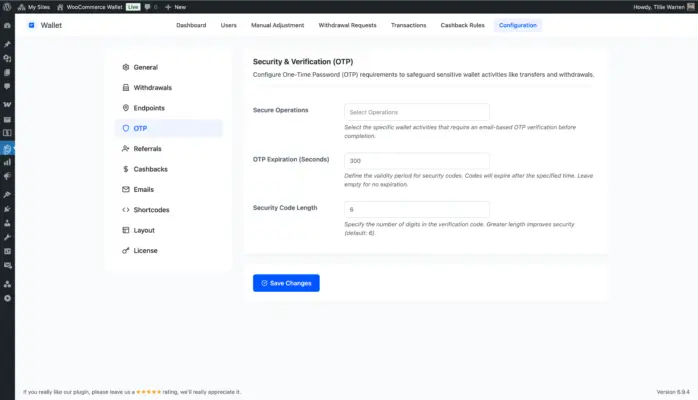Viewport: 698px width, 400px height.
Task: Open Withdrawals settings section
Action: coord(169,88)
